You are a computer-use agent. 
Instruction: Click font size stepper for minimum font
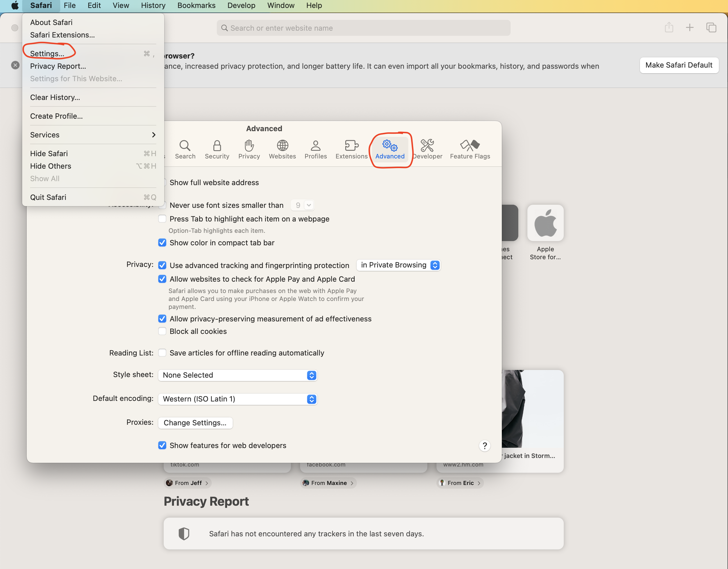(x=303, y=205)
